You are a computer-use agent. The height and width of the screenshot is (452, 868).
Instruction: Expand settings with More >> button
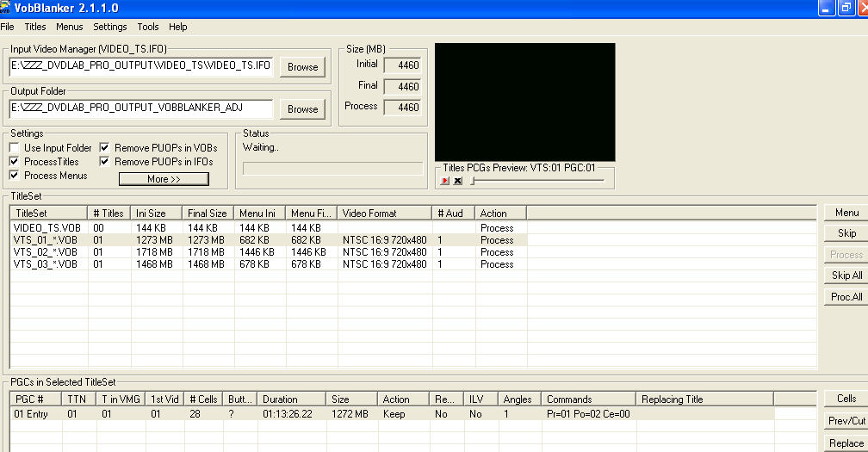[x=164, y=179]
